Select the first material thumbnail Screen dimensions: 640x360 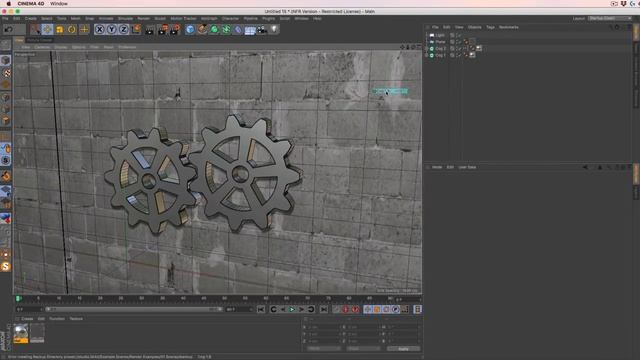21,333
